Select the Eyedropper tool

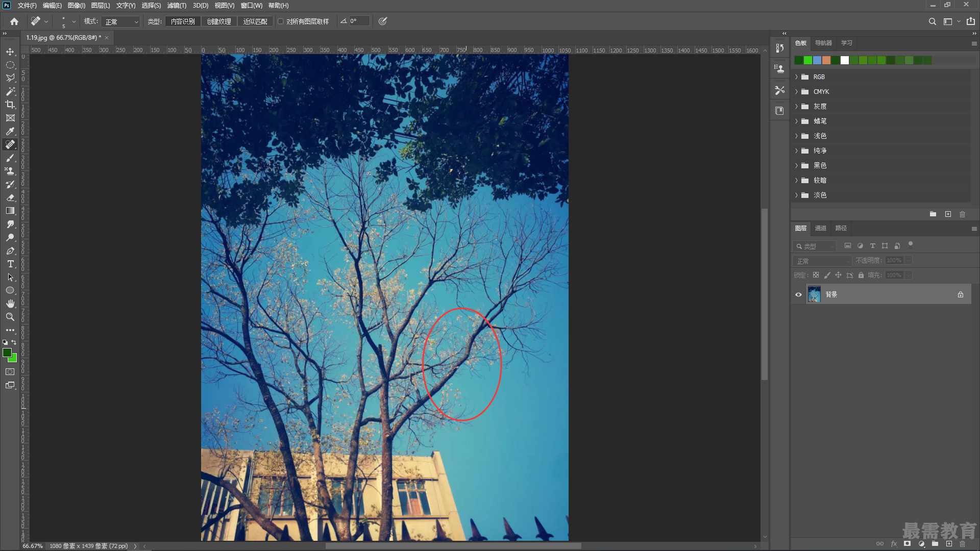(10, 131)
